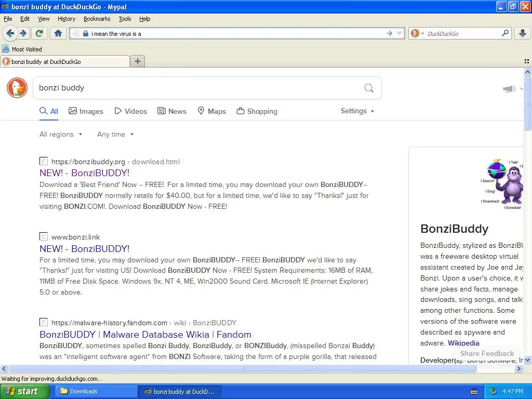The height and width of the screenshot is (399, 532).
Task: Click the 4:47 PM taskbar clock
Action: coord(513,391)
